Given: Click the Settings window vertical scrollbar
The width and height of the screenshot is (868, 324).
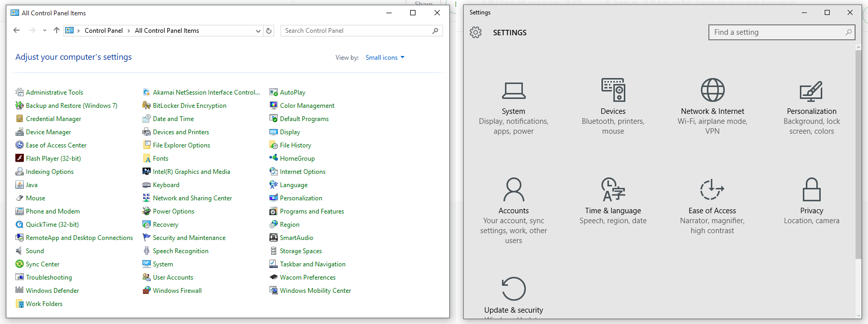Looking at the screenshot, I should [858, 153].
